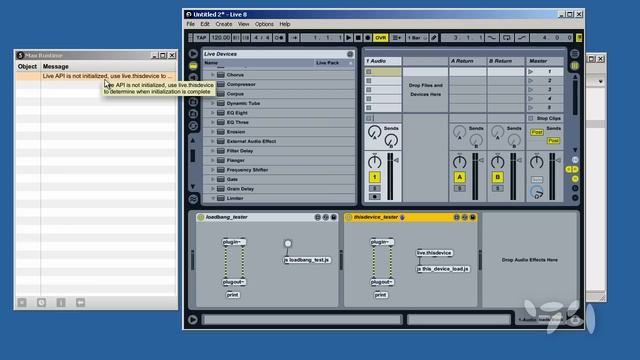Viewport: 640px width, 360px height.
Task: Click first clip slot stop button in 1 Audio
Action: click(369, 71)
